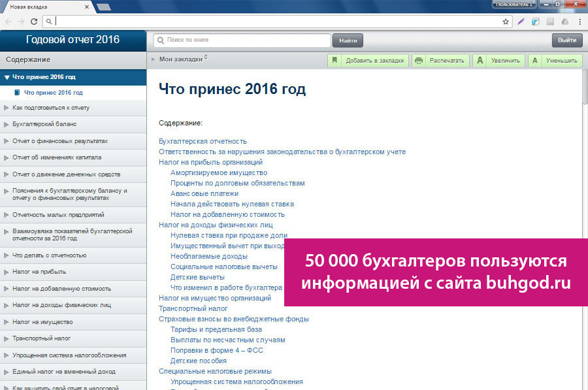Open Тарифы и предельная база link
This screenshot has width=588, height=390.
click(x=216, y=330)
